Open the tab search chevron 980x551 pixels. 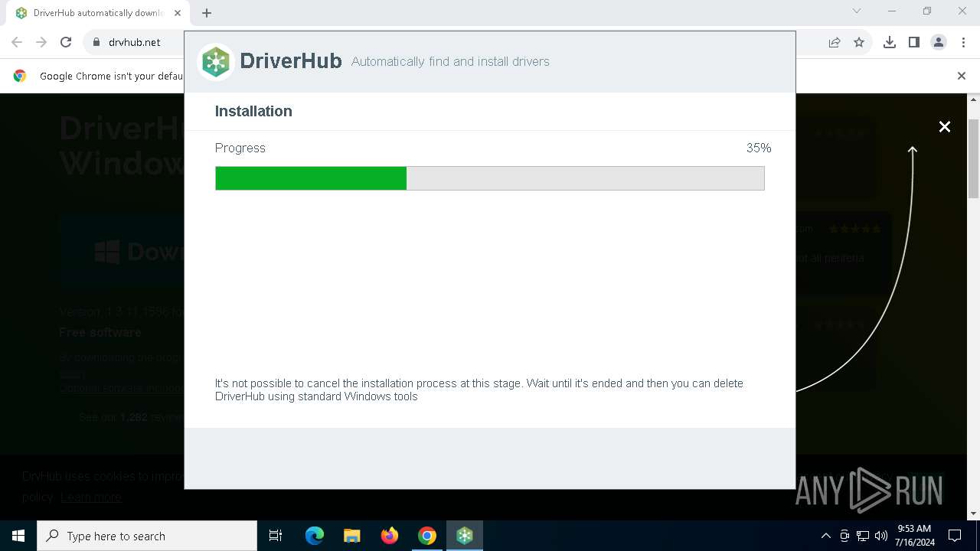tap(857, 11)
